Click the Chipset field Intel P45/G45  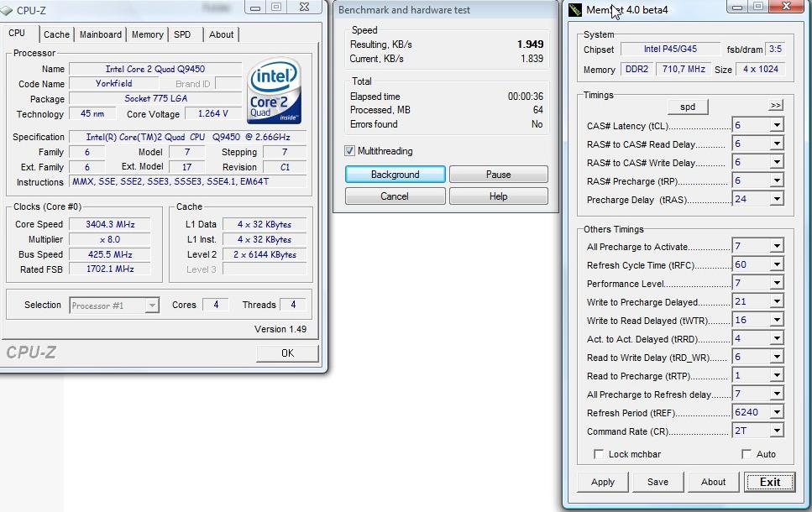click(x=670, y=49)
